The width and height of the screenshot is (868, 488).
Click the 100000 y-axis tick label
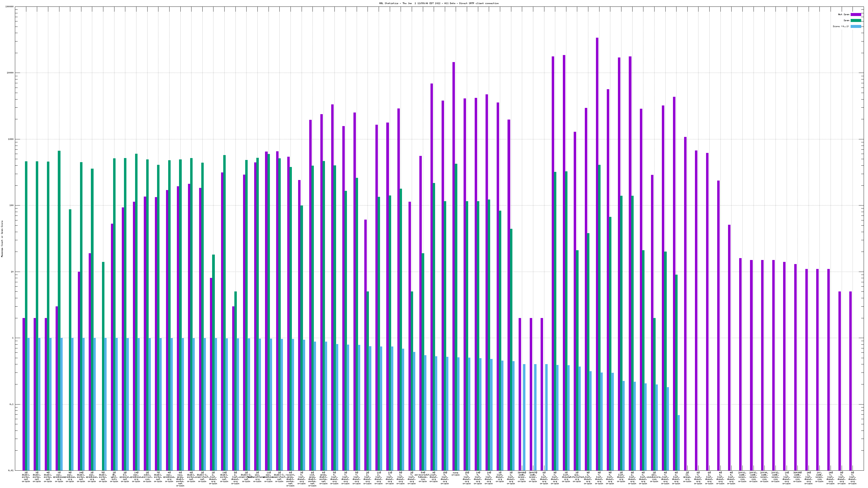click(10, 7)
